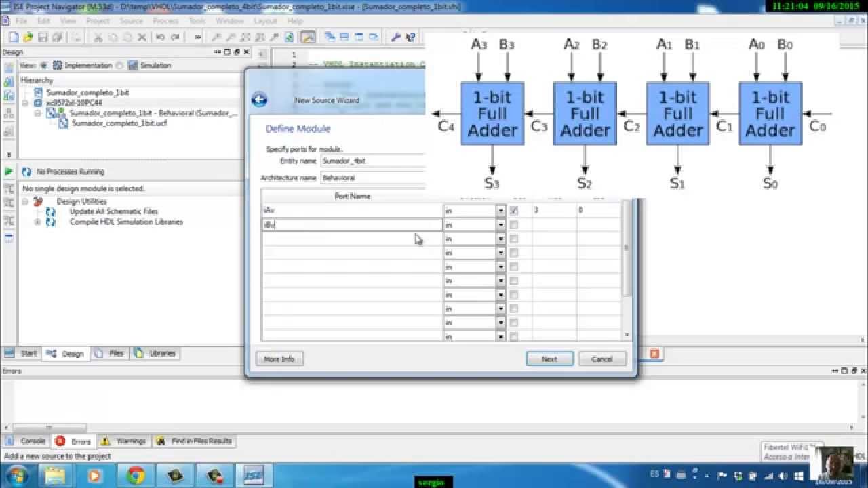The image size is (868, 488).
Task: Open the File menu
Action: point(22,21)
